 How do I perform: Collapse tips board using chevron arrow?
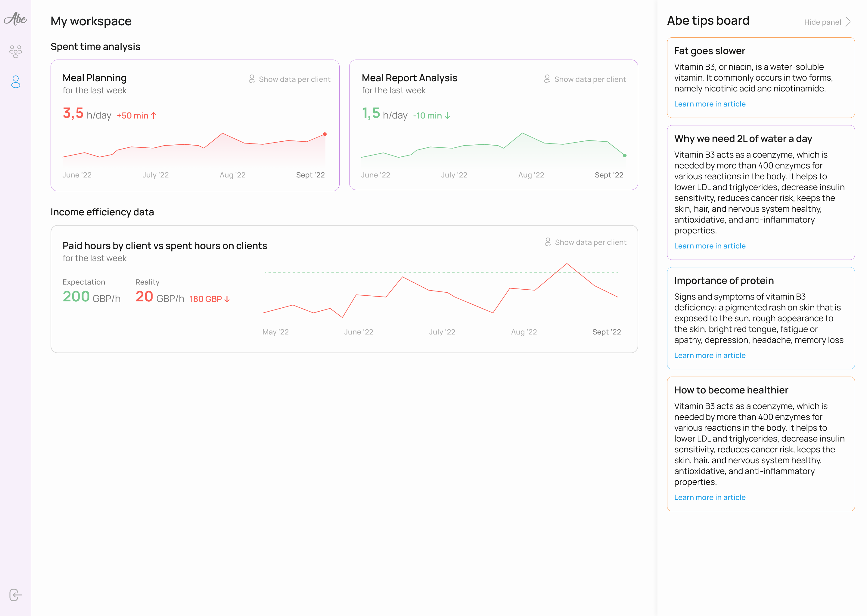coord(848,22)
